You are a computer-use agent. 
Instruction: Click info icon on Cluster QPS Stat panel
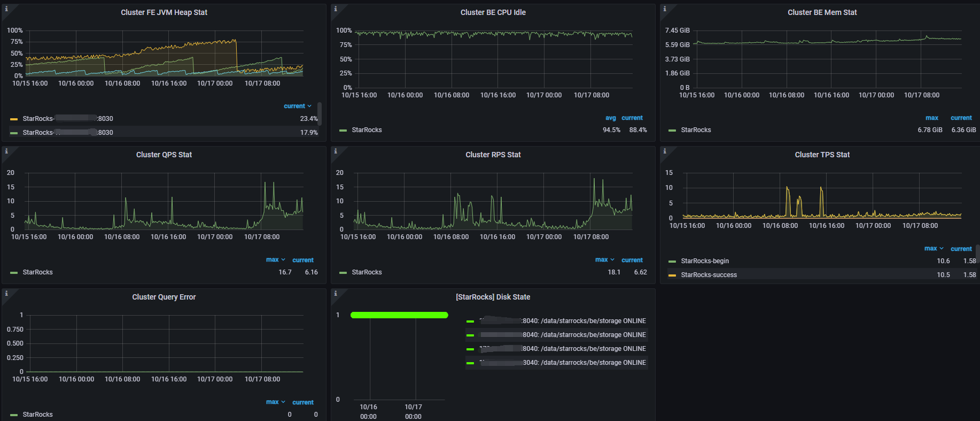tap(6, 151)
